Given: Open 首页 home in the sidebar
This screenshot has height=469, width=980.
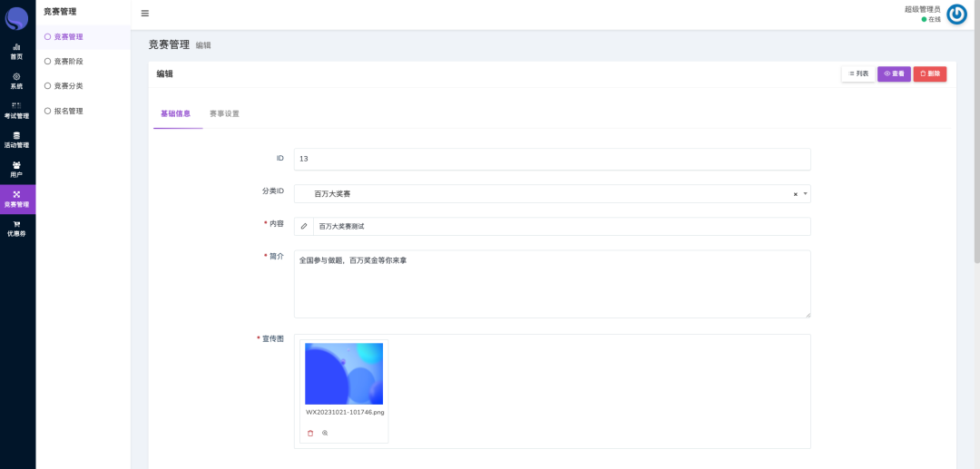Looking at the screenshot, I should point(16,51).
